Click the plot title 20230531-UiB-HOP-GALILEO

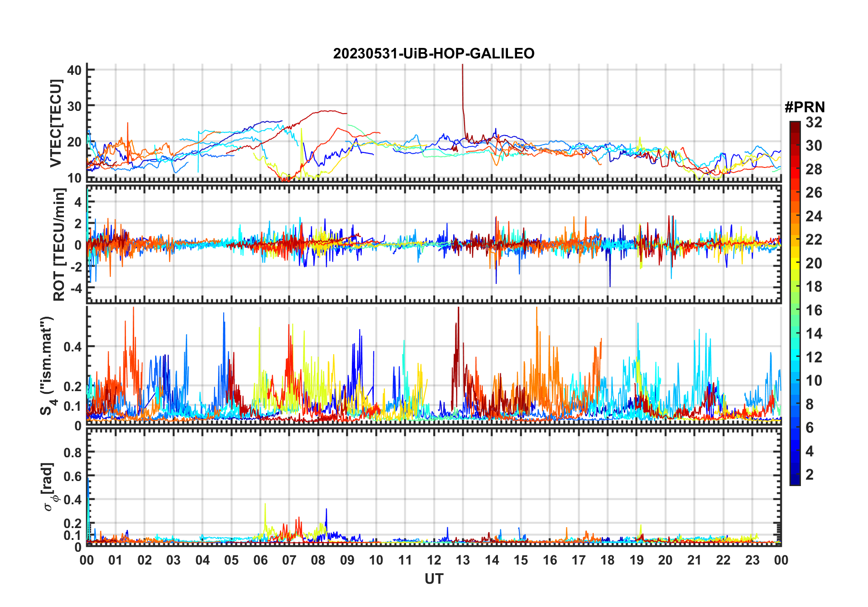[x=434, y=54]
